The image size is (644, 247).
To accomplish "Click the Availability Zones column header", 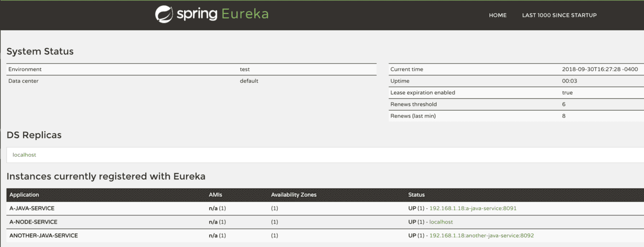I will [294, 195].
